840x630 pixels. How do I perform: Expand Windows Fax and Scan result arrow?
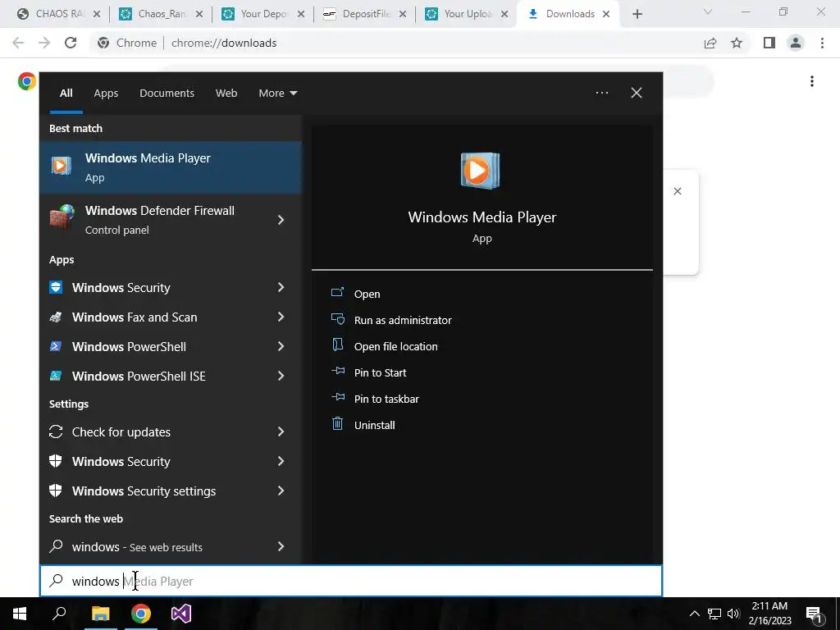(281, 317)
